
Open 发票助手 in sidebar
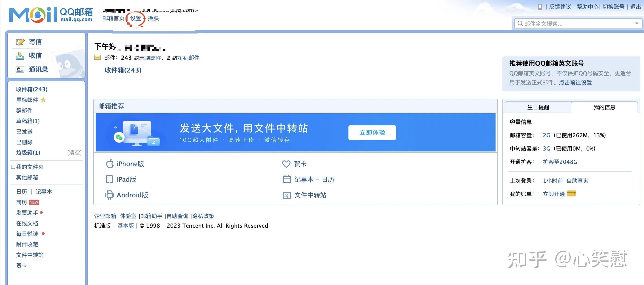point(27,213)
